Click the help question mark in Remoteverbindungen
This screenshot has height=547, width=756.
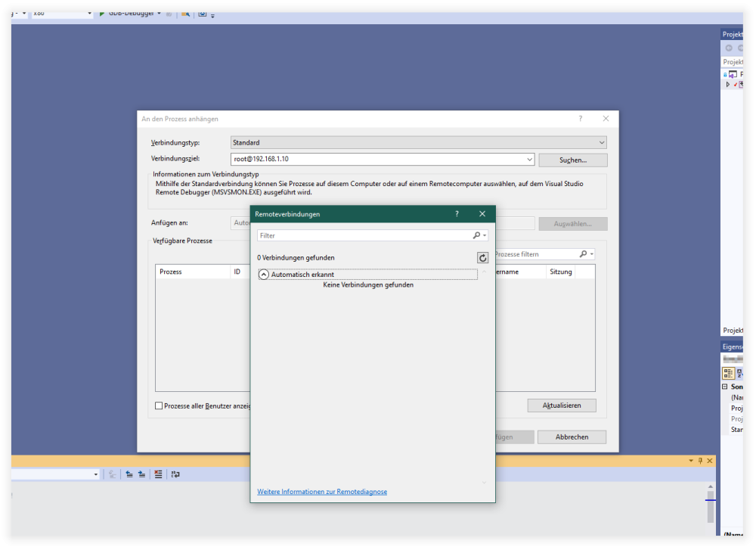click(457, 214)
